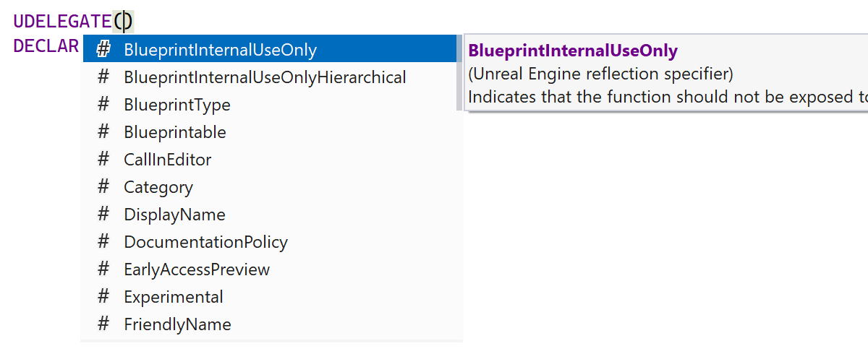
Task: Click the completion list scrollbar thumb
Action: click(459, 72)
